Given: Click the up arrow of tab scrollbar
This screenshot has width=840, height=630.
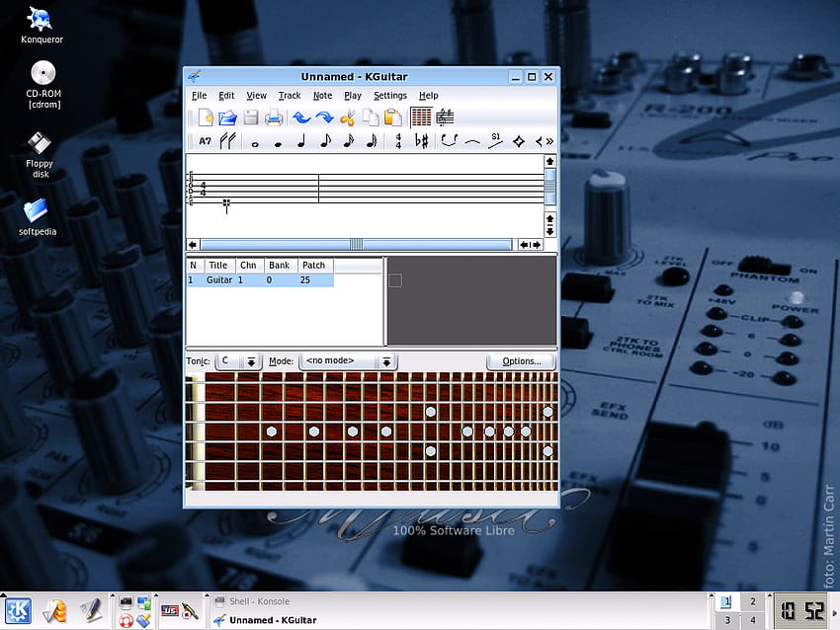Looking at the screenshot, I should [549, 161].
